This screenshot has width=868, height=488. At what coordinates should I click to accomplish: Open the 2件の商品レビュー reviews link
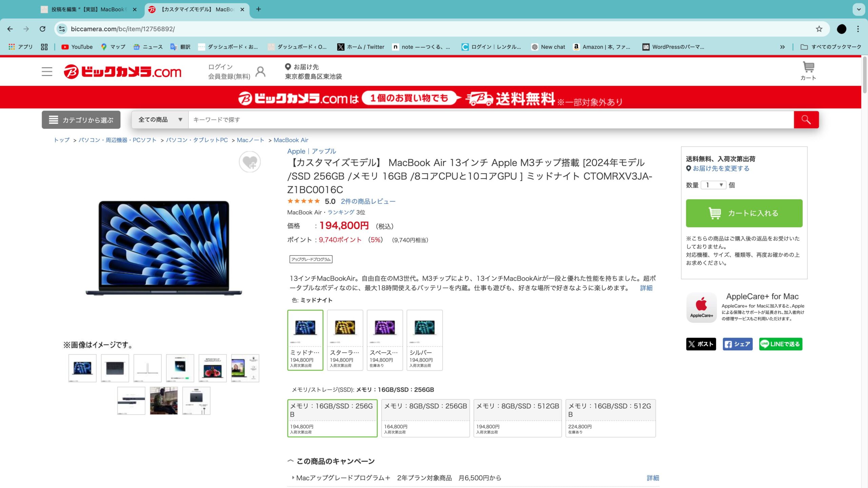(368, 201)
